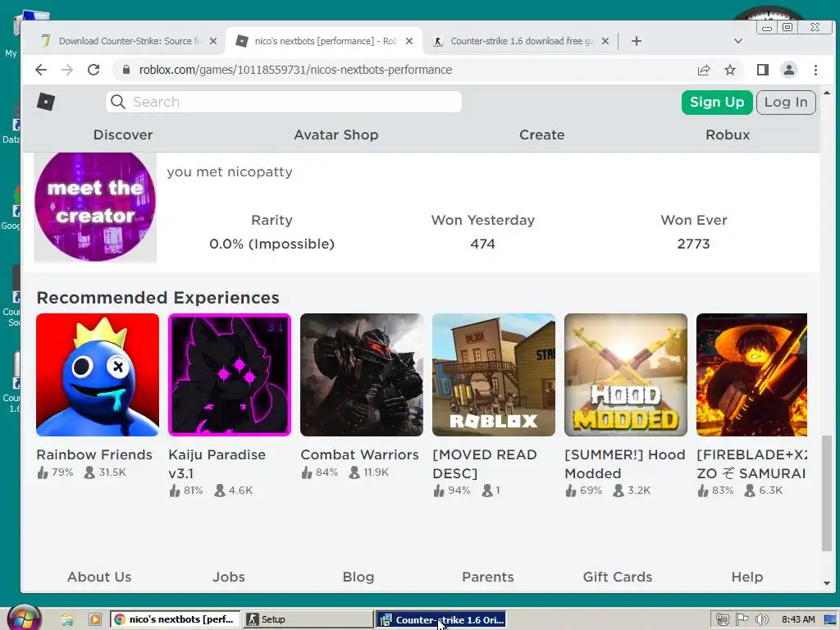Open the taskbar media player icon
The height and width of the screenshot is (630, 840).
95,620
